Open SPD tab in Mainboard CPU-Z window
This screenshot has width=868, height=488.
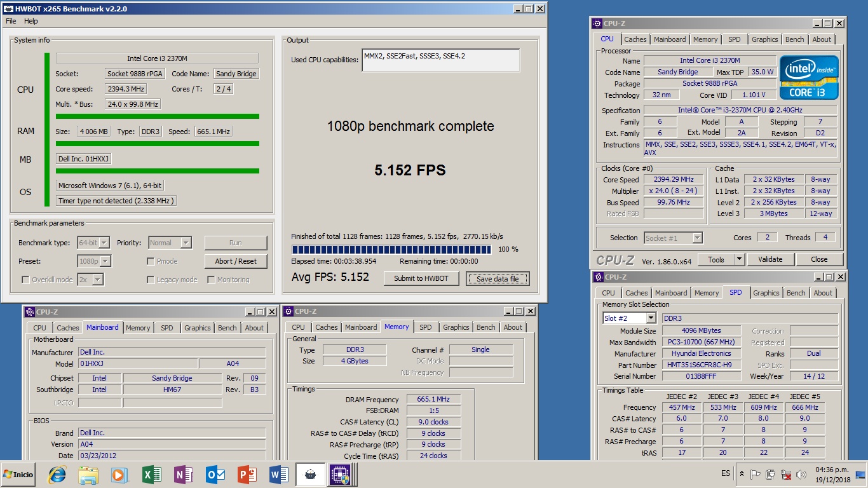[166, 328]
